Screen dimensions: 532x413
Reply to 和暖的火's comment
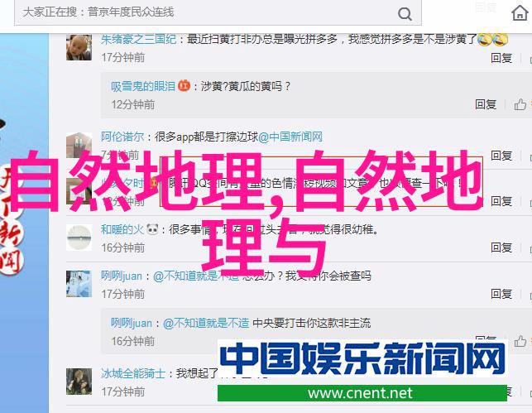(x=501, y=247)
